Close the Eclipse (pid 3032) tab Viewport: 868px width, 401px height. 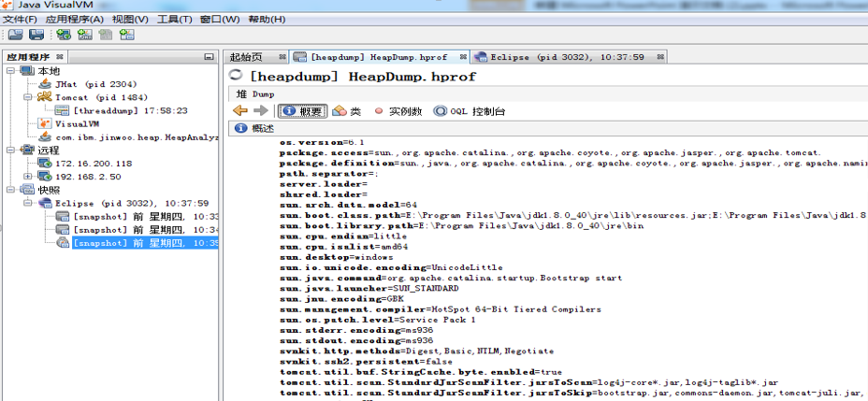tap(659, 57)
